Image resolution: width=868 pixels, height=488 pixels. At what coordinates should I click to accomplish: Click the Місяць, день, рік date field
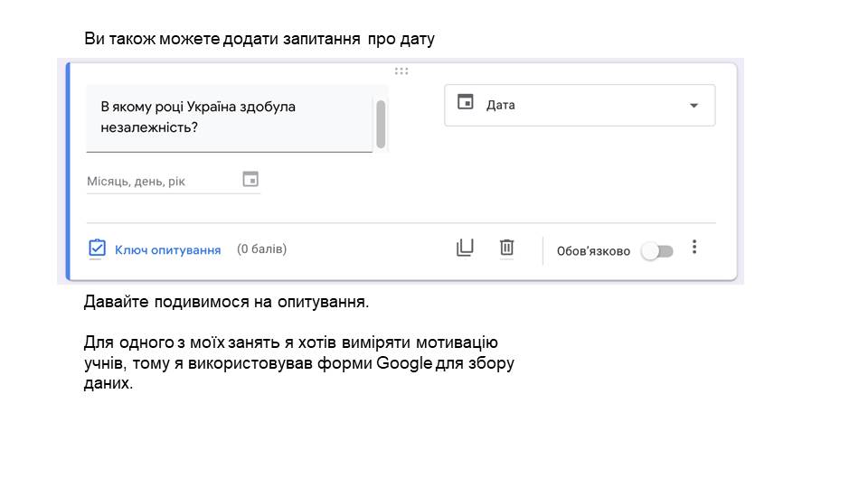(x=163, y=182)
